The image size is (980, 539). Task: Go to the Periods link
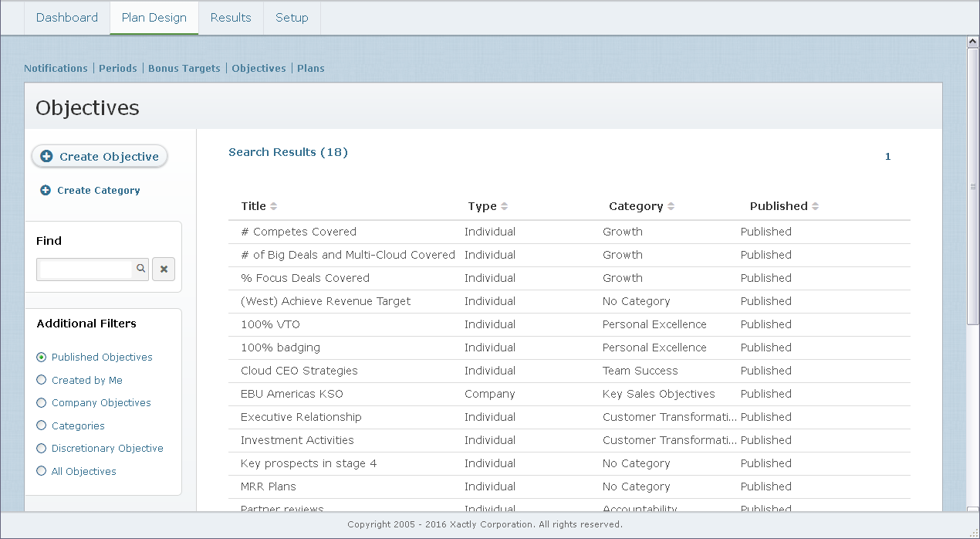[x=118, y=68]
